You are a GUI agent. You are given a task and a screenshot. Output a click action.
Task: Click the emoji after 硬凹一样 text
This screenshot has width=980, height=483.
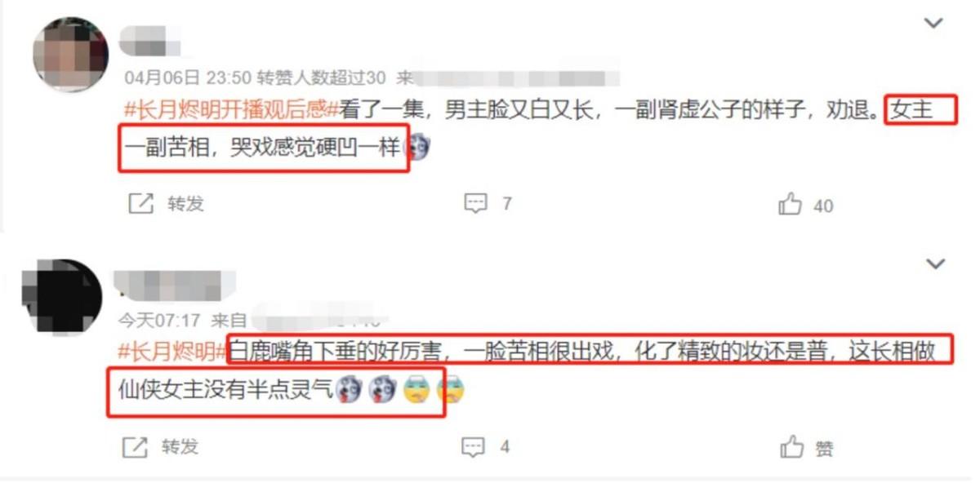[418, 148]
